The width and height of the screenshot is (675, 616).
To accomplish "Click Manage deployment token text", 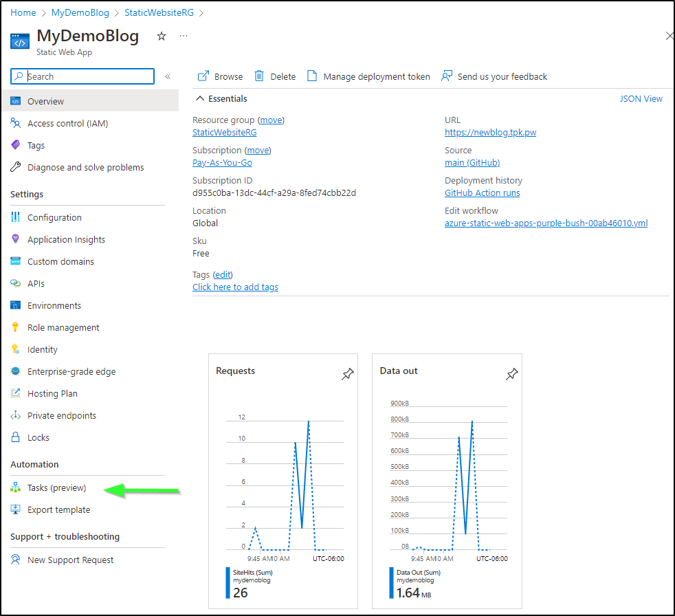I will [377, 76].
